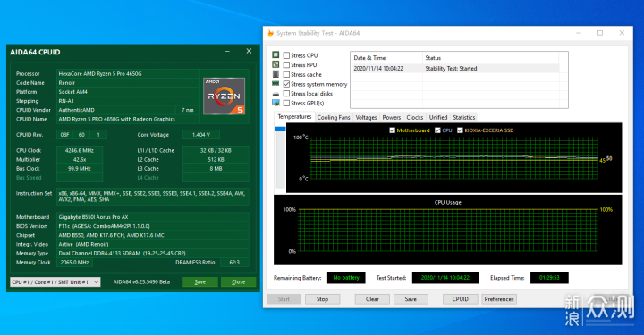Click the disk icon beside Stress local disks
The height and width of the screenshot is (335, 644).
[x=275, y=94]
